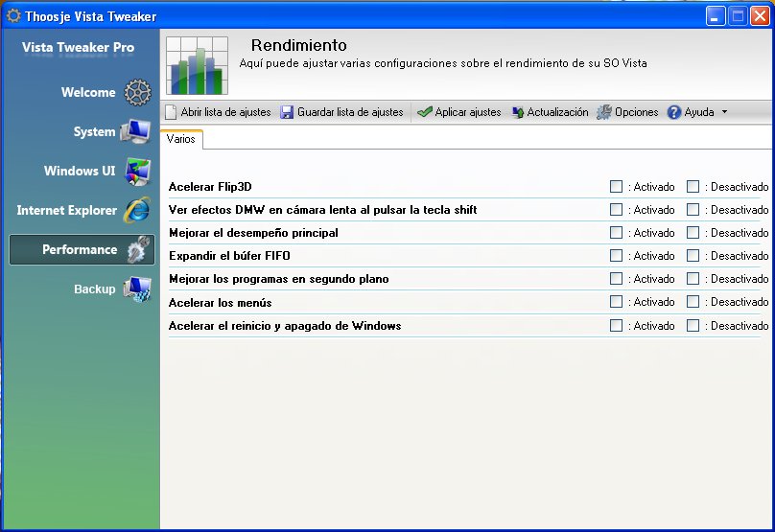Click the Backup computer icon

tap(137, 289)
